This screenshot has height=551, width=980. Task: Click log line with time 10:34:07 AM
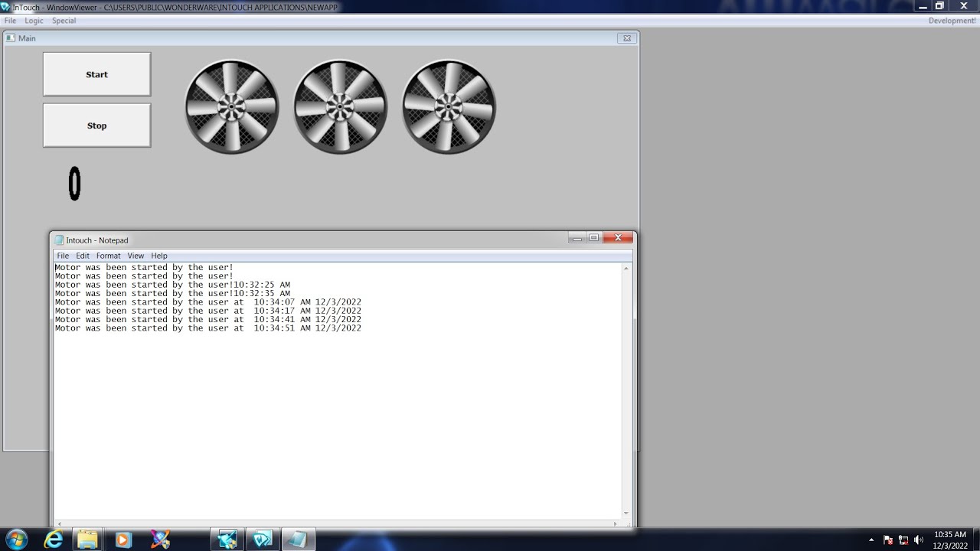tap(208, 302)
